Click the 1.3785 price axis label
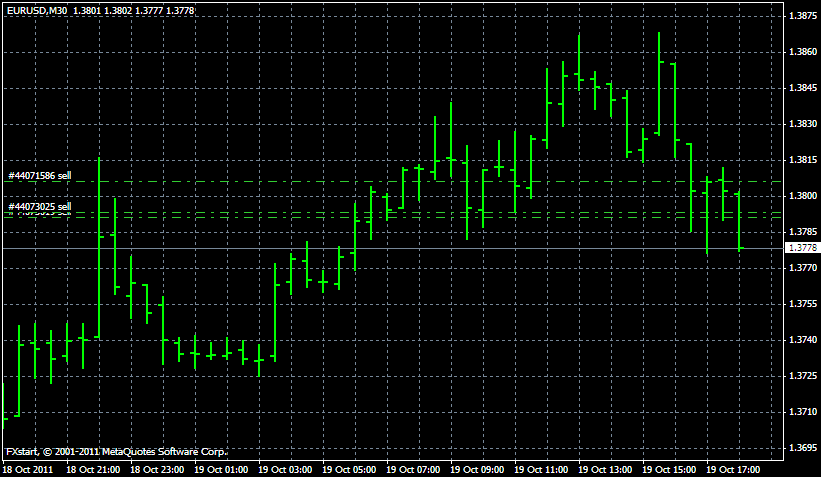Image resolution: width=821 pixels, height=477 pixels. [803, 232]
